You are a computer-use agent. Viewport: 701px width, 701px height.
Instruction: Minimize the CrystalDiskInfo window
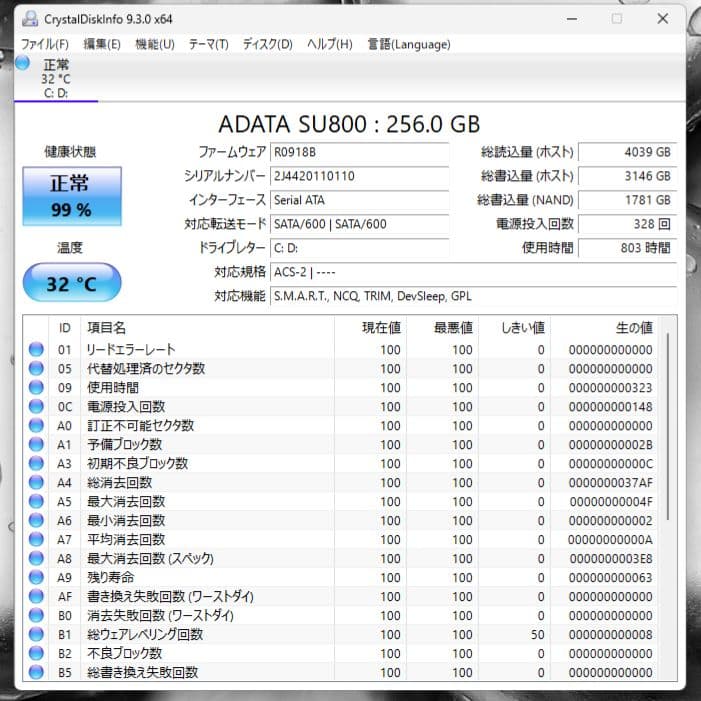[x=572, y=19]
